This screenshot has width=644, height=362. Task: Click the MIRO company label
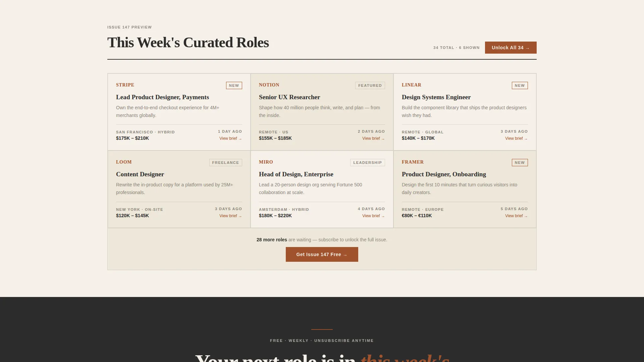click(x=266, y=162)
